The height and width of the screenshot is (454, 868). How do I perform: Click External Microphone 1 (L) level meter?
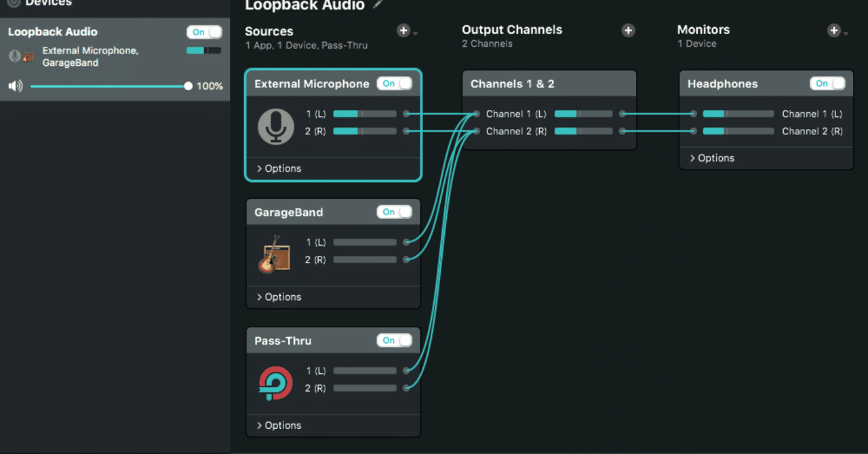pos(365,114)
